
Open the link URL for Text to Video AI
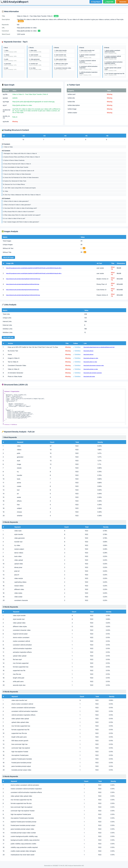click(x=90, y=362)
